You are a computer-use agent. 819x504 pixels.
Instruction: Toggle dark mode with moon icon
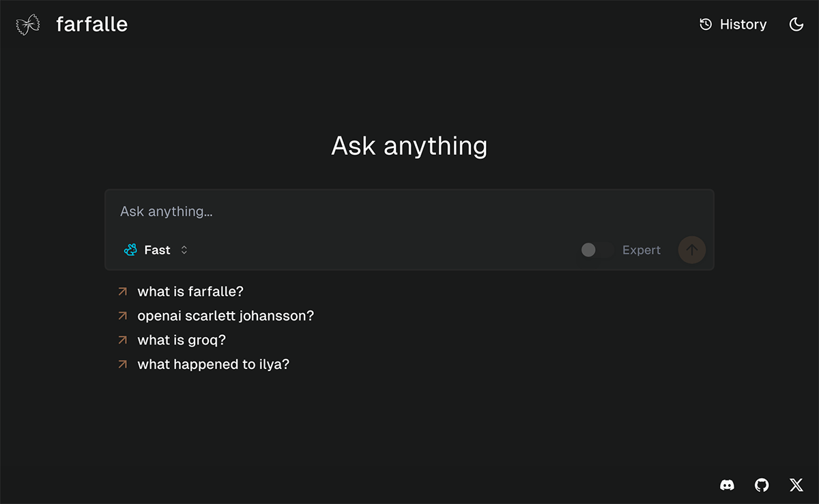click(x=796, y=25)
